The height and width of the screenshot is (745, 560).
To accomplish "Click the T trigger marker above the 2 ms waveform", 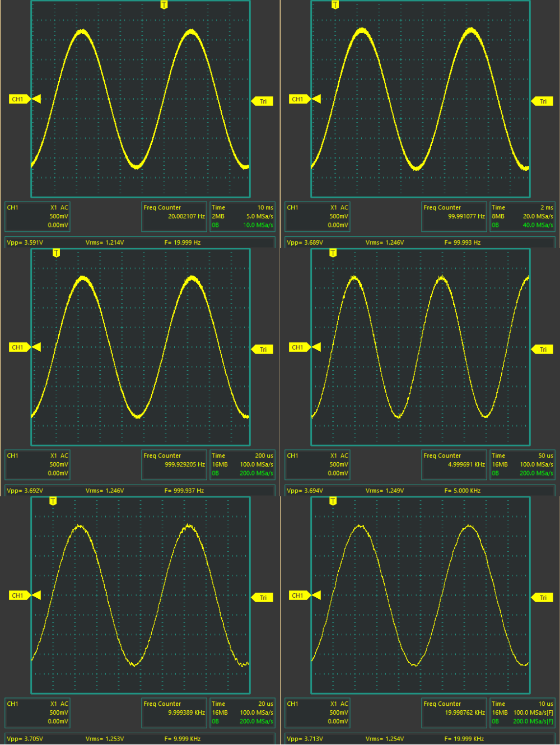I will click(x=335, y=5).
